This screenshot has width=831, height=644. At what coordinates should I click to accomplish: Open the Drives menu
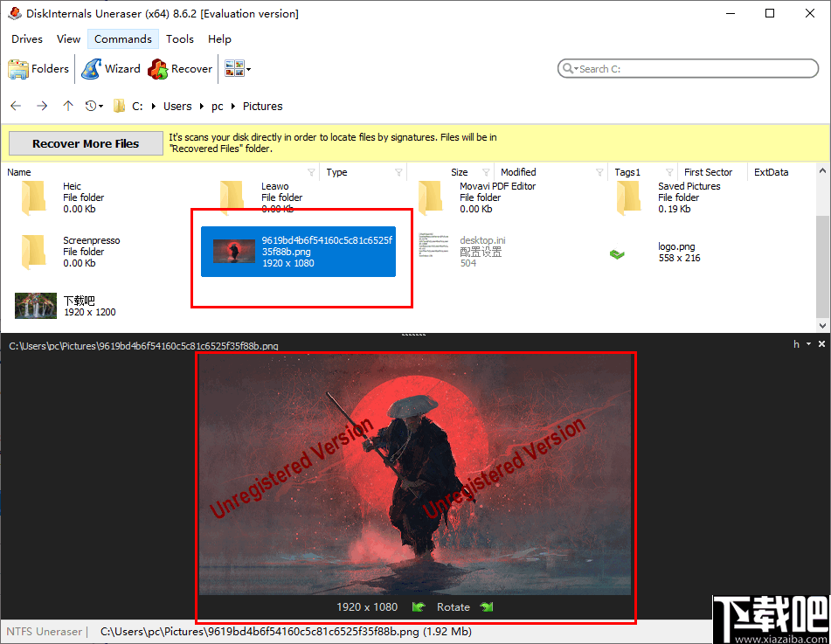click(x=27, y=39)
